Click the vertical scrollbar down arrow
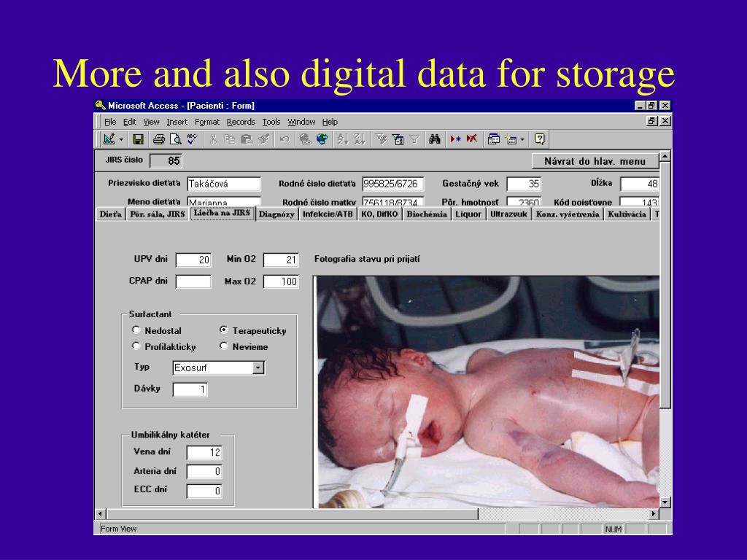Viewport: 747px width, 560px height. coord(665,502)
